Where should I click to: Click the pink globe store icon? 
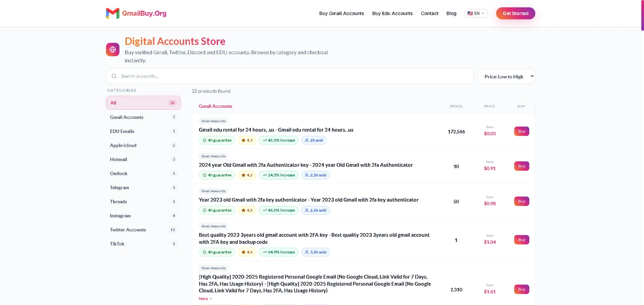(x=113, y=49)
